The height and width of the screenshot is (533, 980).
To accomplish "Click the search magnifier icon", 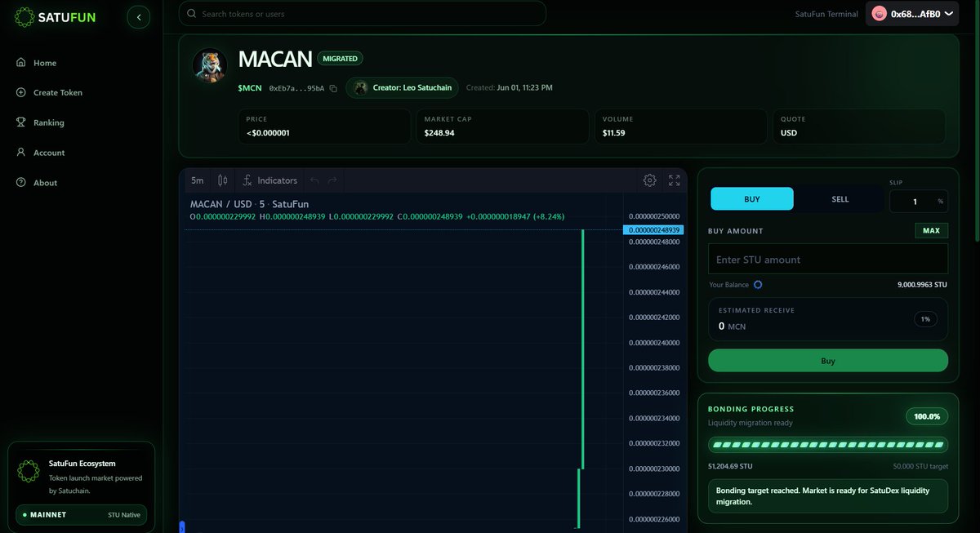I will 192,14.
